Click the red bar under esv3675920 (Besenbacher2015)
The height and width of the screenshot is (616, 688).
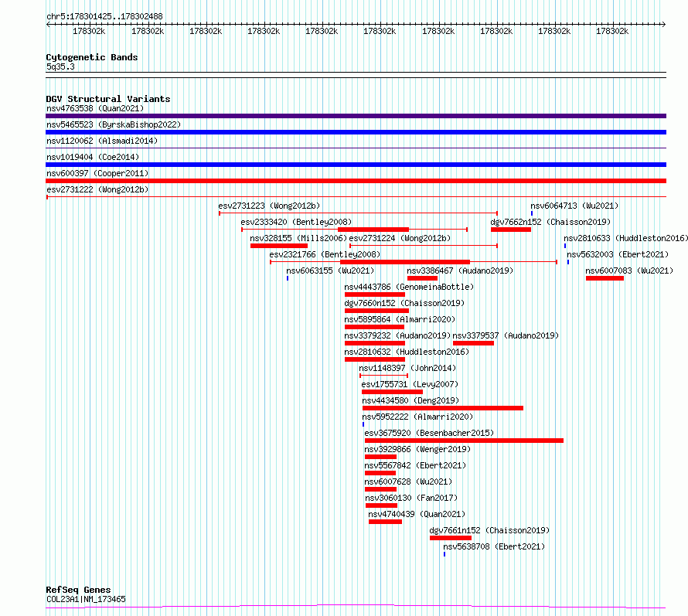(464, 441)
